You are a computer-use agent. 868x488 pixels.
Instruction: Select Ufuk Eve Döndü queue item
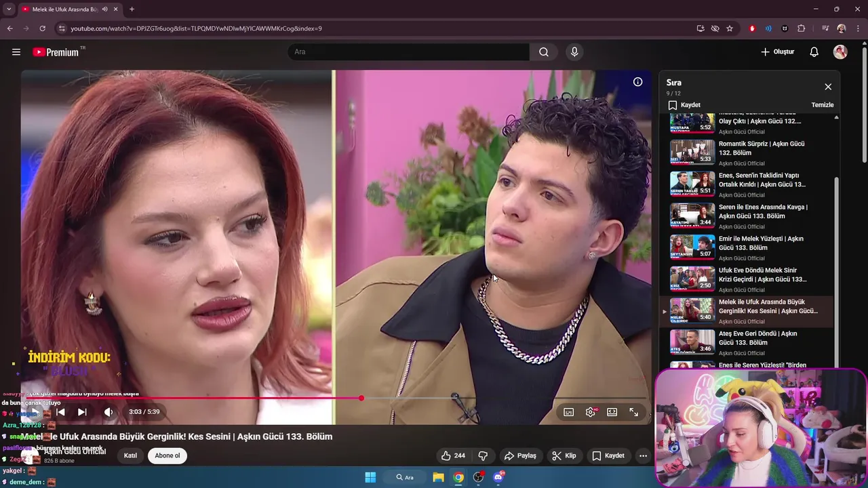tap(746, 279)
